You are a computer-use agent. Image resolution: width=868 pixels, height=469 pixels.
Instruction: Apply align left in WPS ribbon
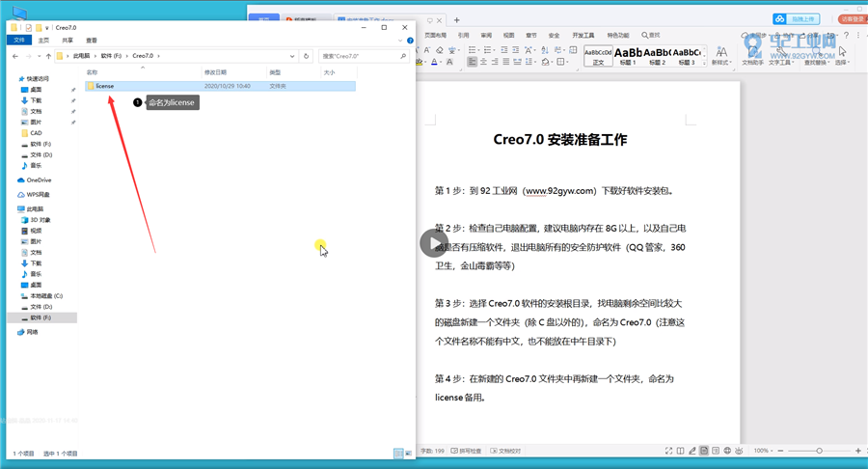coord(473,62)
